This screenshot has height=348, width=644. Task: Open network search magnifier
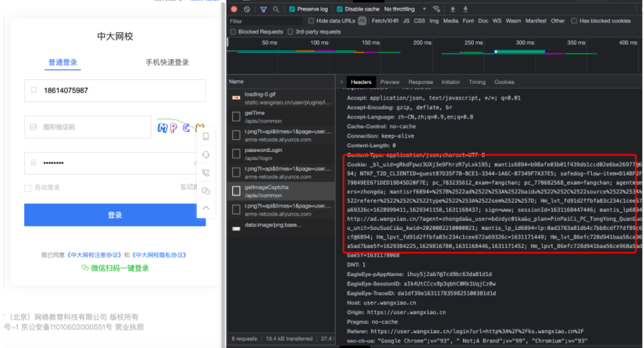click(276, 9)
